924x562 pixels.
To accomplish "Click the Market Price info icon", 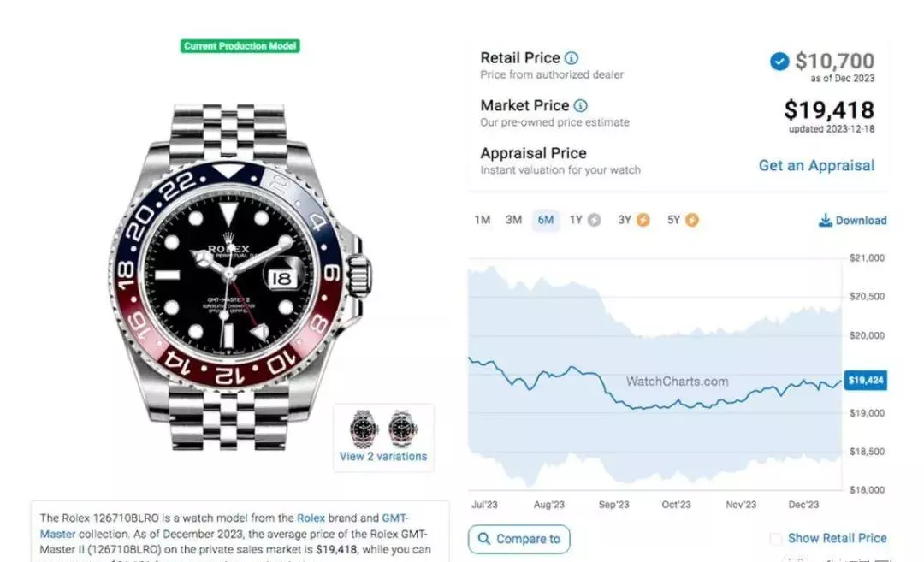I will tap(580, 105).
